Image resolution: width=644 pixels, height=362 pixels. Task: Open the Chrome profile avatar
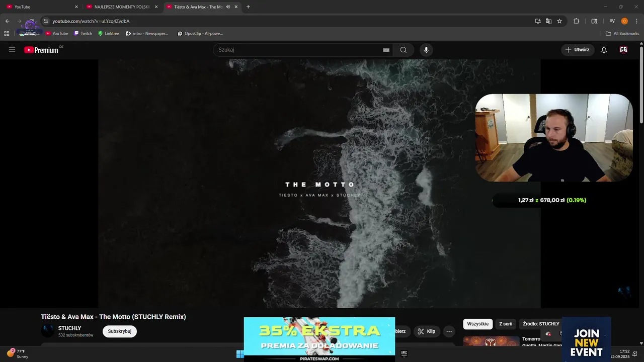tap(624, 21)
